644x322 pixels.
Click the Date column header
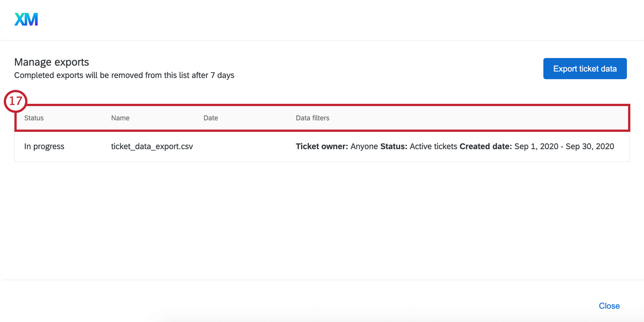(x=211, y=118)
